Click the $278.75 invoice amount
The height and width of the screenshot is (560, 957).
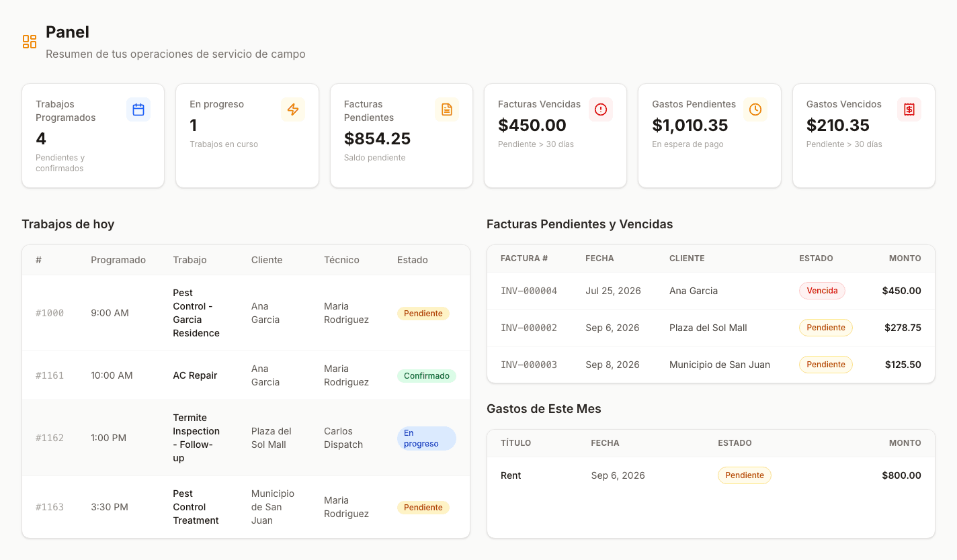pos(903,328)
